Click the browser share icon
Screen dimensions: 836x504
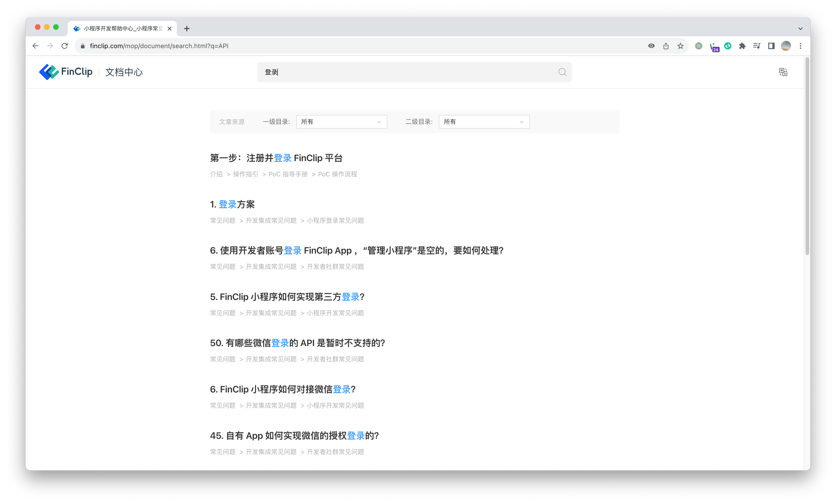point(666,46)
